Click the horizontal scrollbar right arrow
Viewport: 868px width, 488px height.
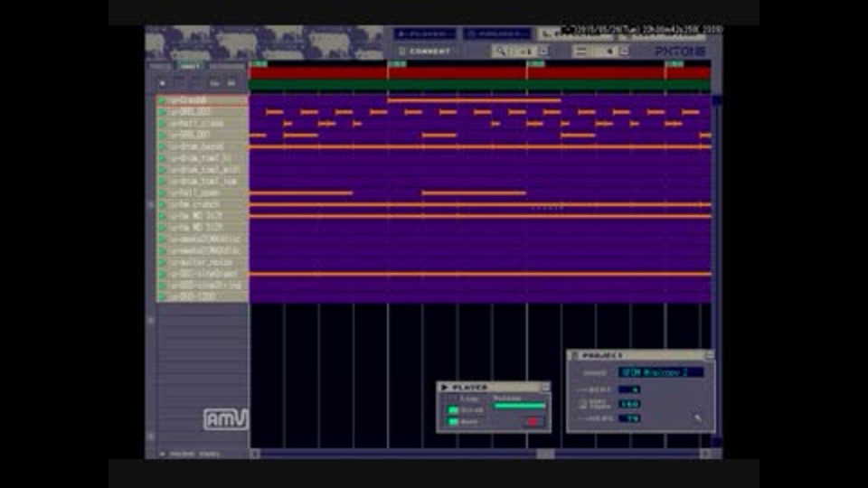pos(705,454)
